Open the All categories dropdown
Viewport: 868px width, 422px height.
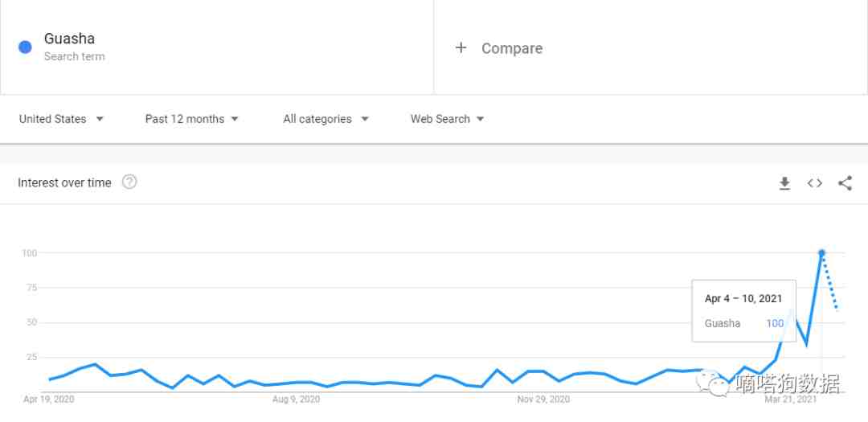(x=325, y=119)
